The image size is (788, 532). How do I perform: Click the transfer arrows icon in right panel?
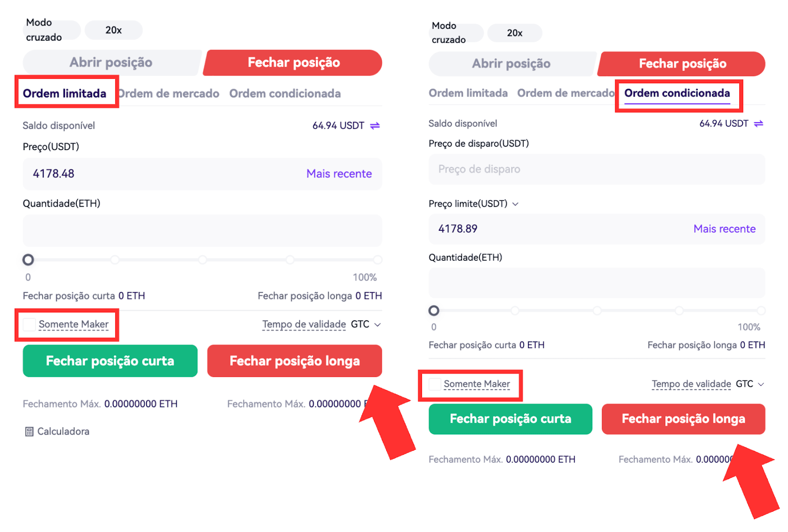click(x=758, y=124)
